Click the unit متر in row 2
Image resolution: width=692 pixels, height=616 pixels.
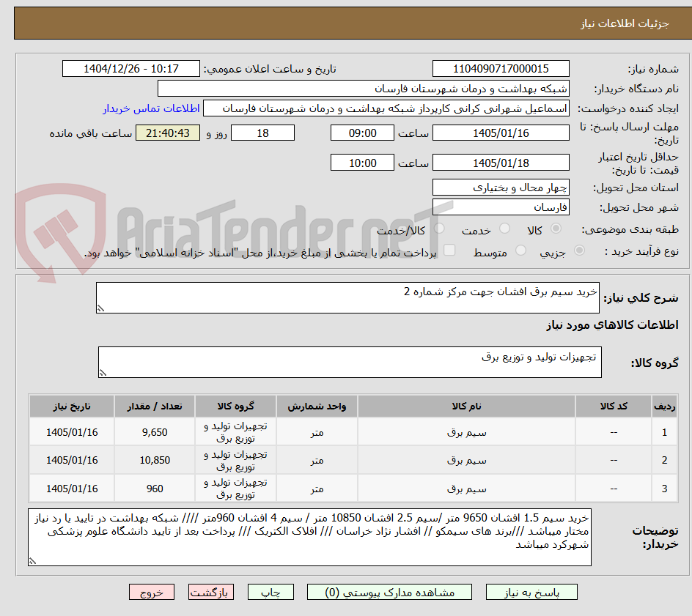(x=317, y=461)
